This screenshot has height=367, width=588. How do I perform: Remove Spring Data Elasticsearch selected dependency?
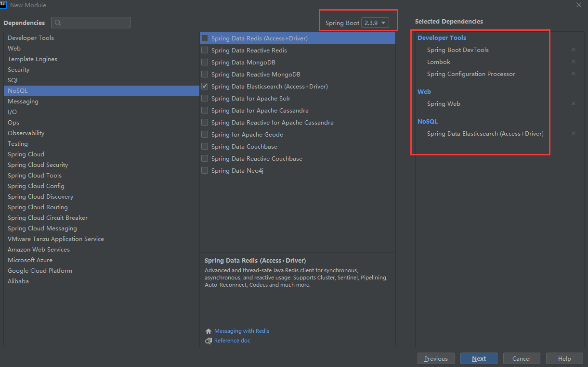(x=573, y=133)
